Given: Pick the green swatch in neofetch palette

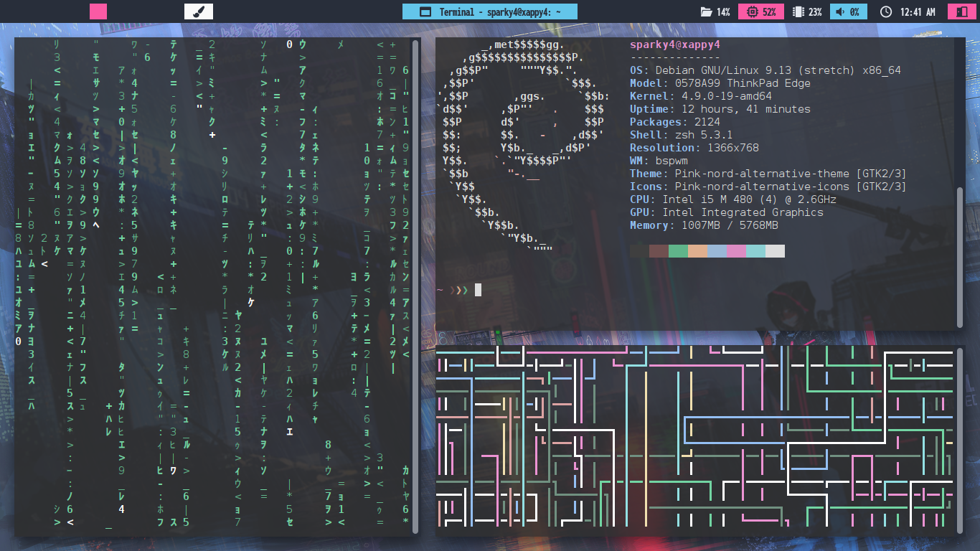Looking at the screenshot, I should point(678,251).
